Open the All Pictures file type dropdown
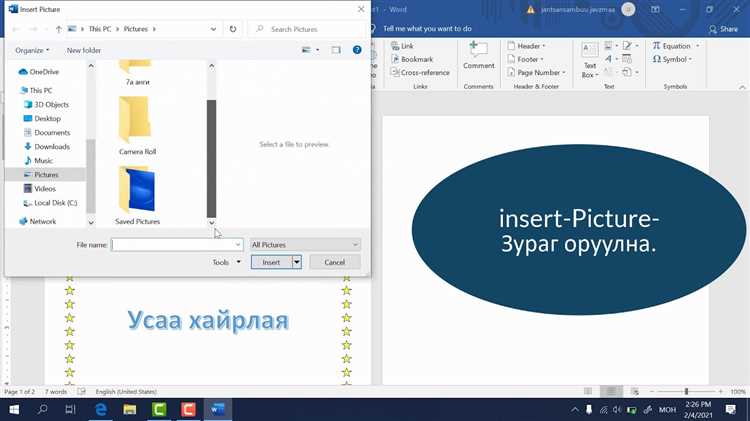The image size is (750, 421). 305,245
